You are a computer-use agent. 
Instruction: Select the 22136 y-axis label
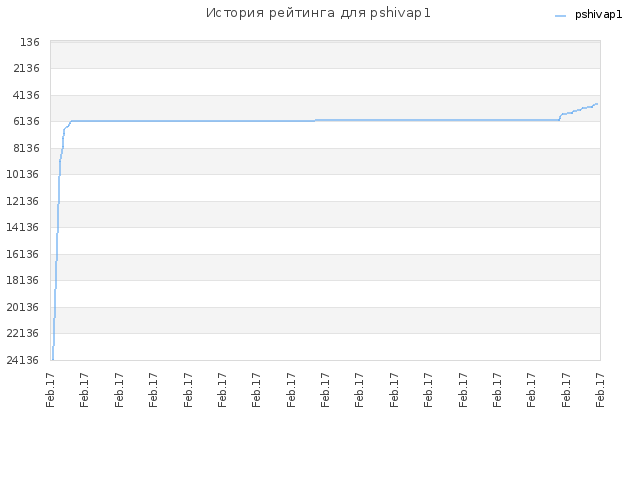pyautogui.click(x=22, y=333)
